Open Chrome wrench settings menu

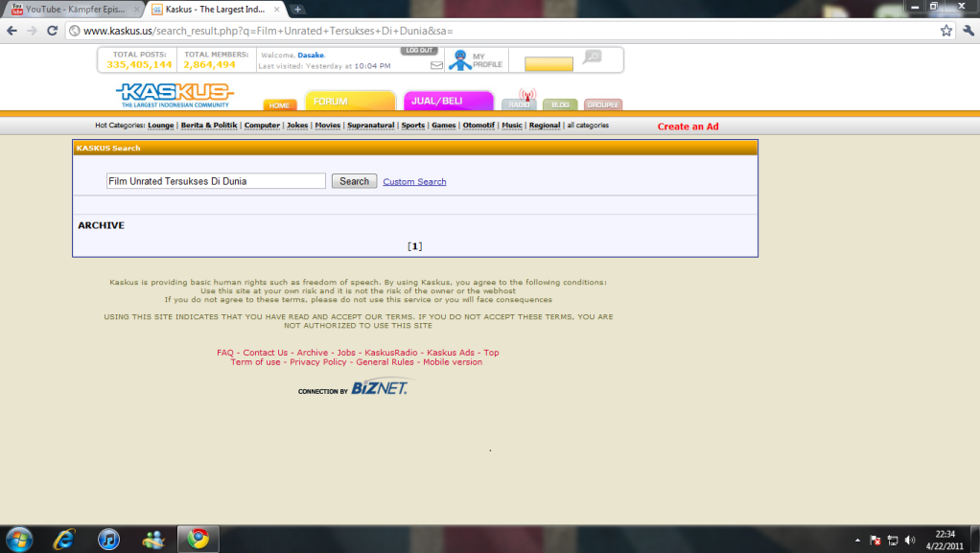tap(968, 31)
